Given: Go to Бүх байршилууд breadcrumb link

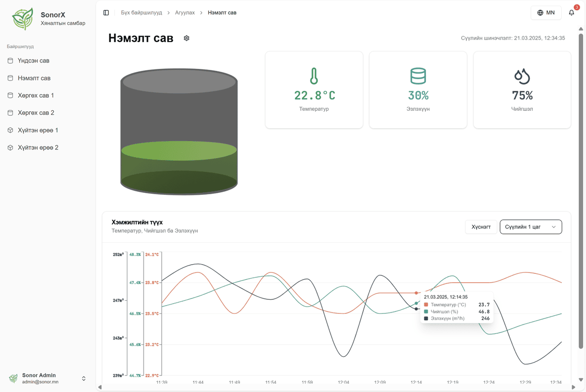Looking at the screenshot, I should [x=141, y=13].
